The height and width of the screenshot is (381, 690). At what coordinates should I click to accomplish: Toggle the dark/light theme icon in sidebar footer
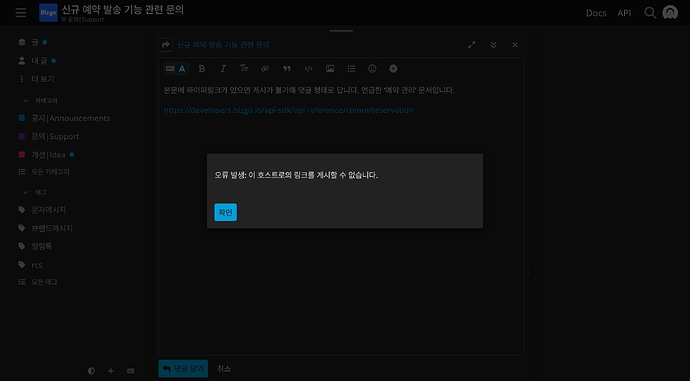coord(91,371)
